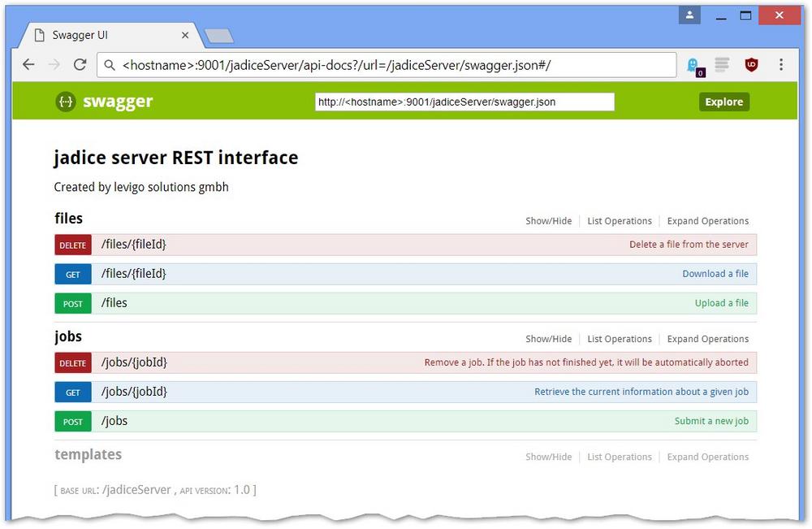Click the 'Submit a new job' description
This screenshot has width=812, height=529.
(x=711, y=421)
